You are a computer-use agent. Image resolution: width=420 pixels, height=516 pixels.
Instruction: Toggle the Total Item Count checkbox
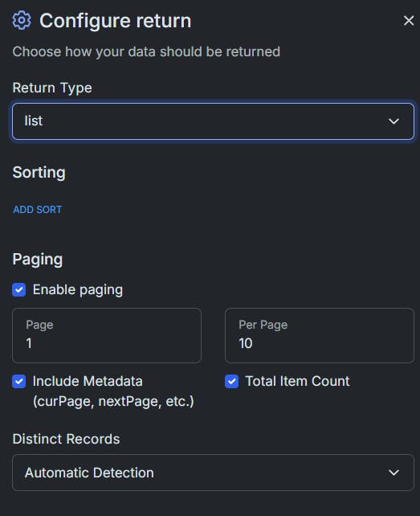click(231, 382)
